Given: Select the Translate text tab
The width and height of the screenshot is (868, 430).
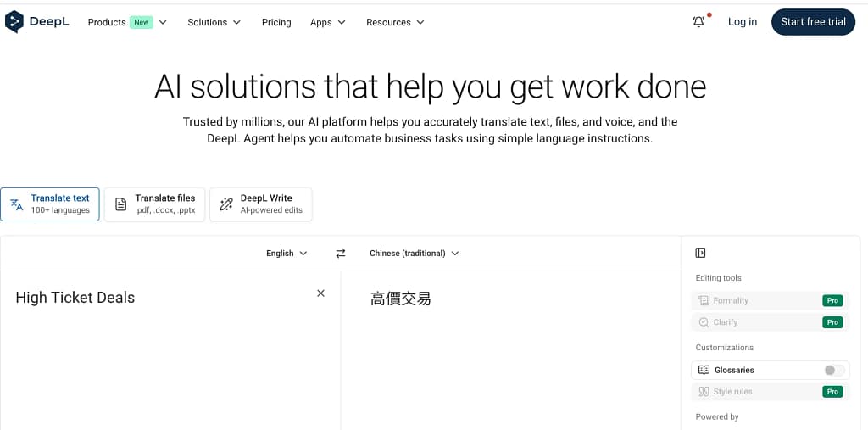Looking at the screenshot, I should (50, 204).
